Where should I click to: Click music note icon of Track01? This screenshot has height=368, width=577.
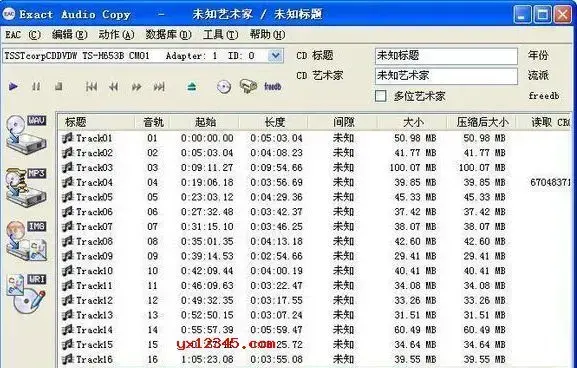pyautogui.click(x=68, y=138)
